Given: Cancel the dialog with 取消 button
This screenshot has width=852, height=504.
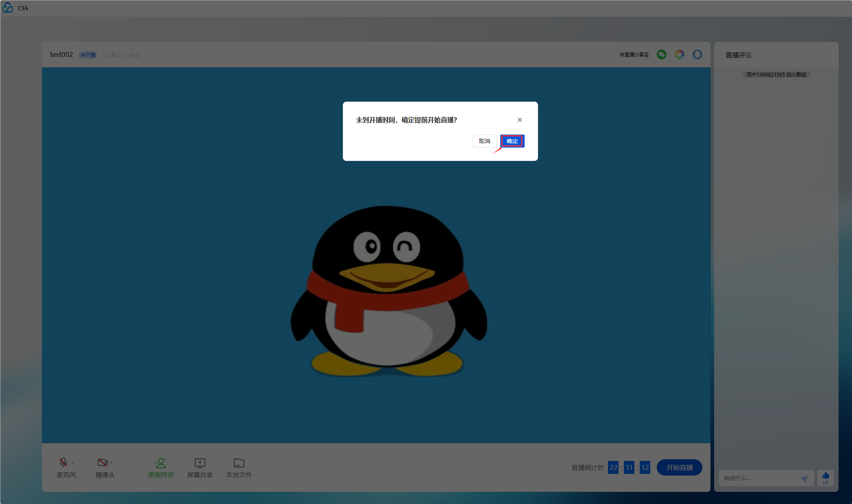Looking at the screenshot, I should tap(484, 141).
